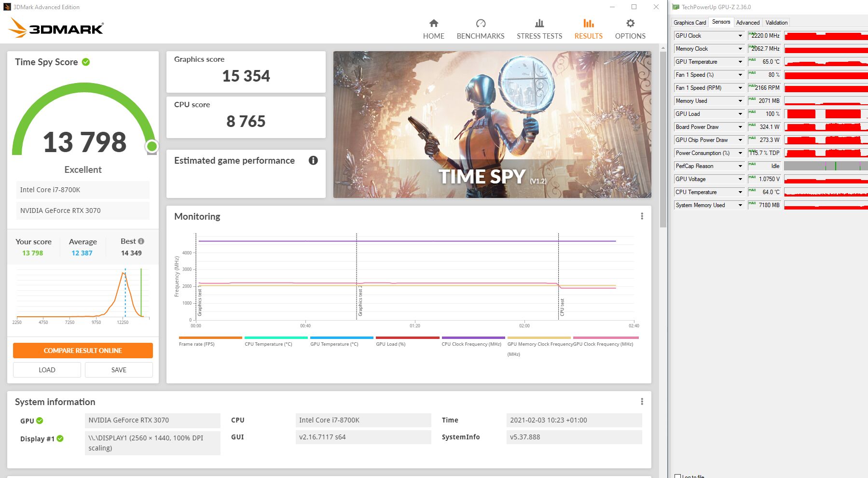
Task: Click the green check beside GPU label
Action: pyautogui.click(x=40, y=421)
